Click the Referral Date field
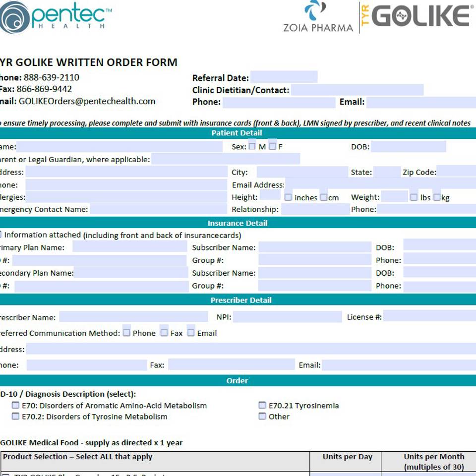 284,77
